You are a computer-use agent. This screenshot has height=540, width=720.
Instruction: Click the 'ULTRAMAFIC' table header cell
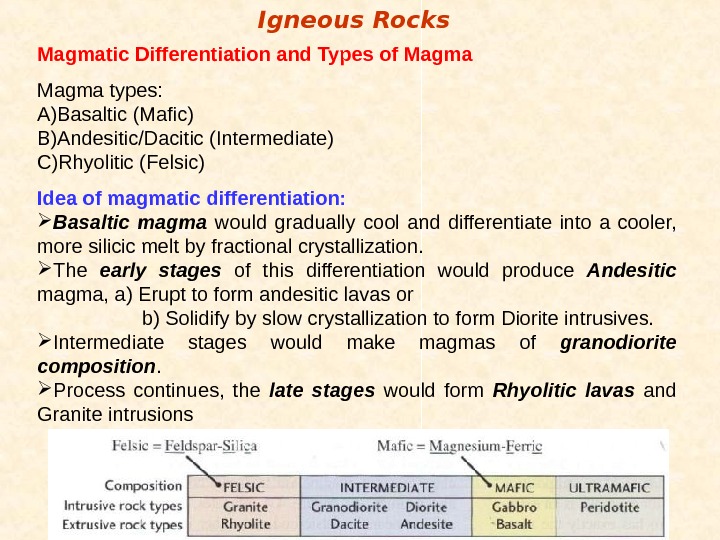[609, 488]
